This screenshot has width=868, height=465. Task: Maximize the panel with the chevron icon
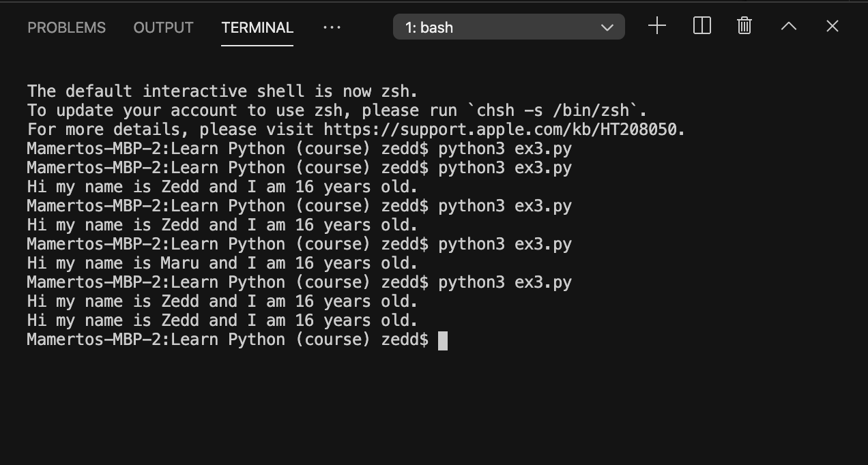(788, 26)
